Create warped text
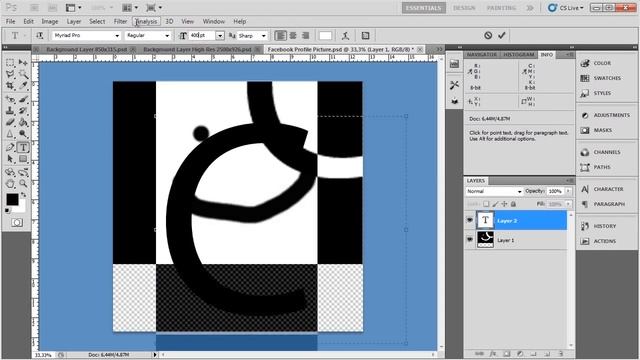 (x=345, y=36)
